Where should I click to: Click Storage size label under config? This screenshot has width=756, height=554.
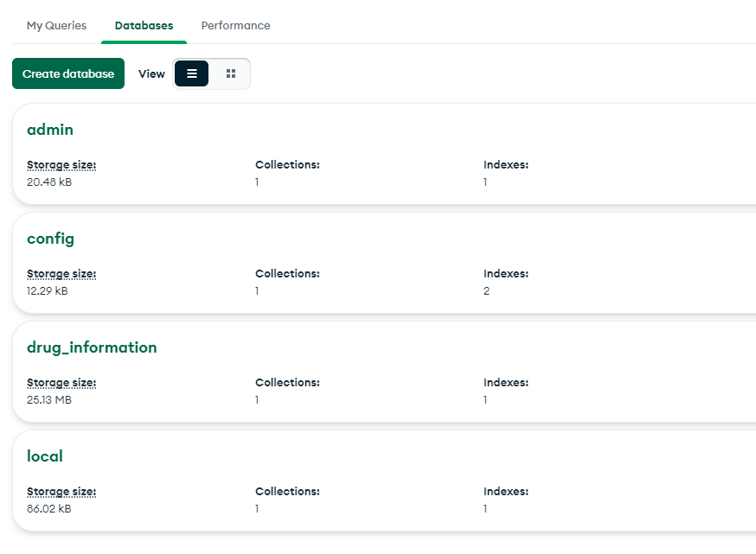[x=61, y=273]
